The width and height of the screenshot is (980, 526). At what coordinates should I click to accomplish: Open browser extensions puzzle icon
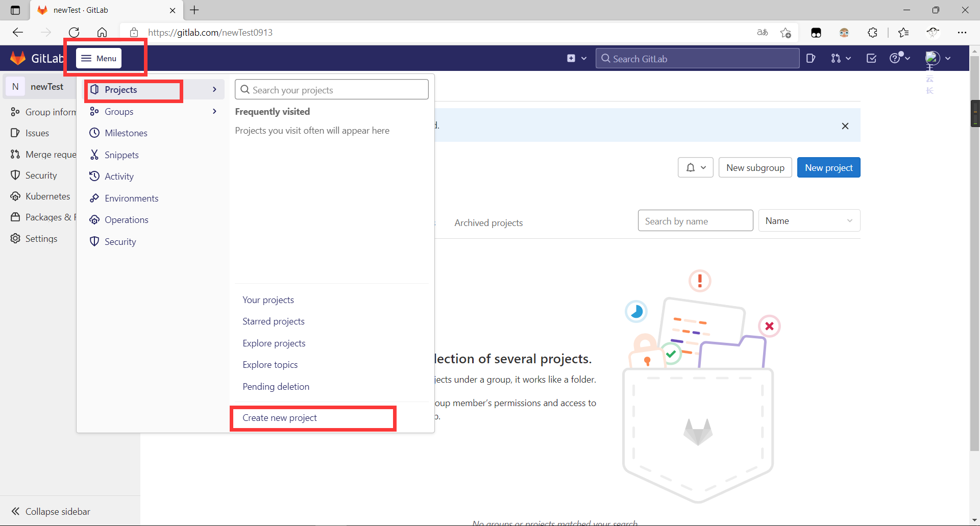[873, 33]
